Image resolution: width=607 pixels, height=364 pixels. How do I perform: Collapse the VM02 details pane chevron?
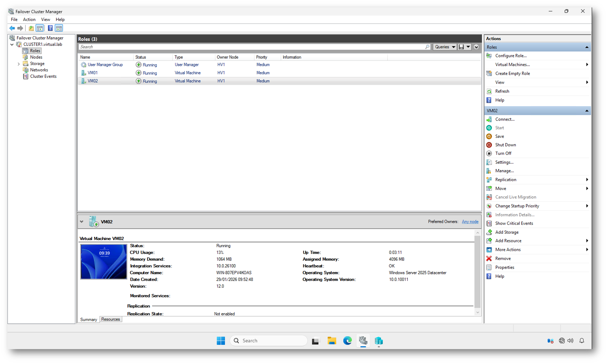click(x=82, y=222)
